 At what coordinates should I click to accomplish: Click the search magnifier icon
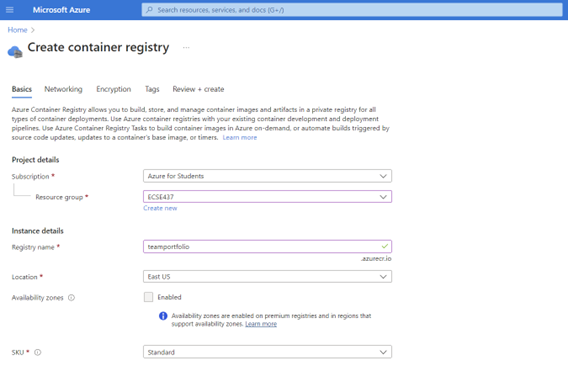(149, 10)
